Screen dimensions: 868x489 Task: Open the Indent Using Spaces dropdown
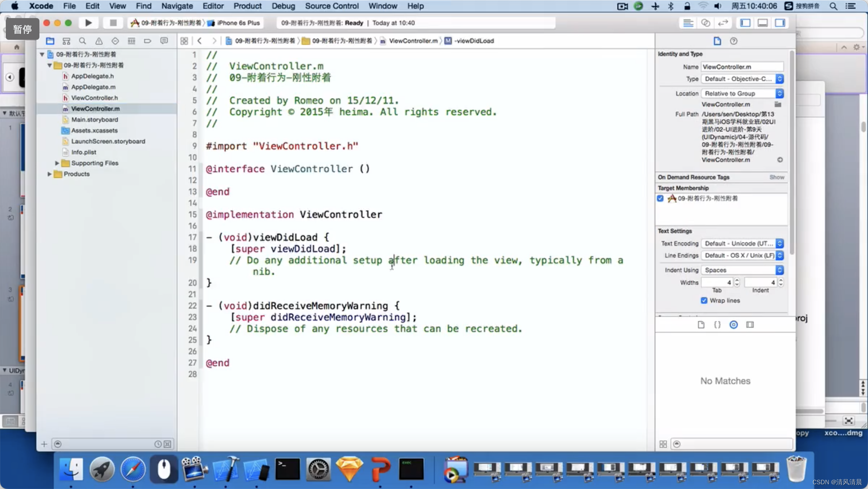(x=742, y=270)
